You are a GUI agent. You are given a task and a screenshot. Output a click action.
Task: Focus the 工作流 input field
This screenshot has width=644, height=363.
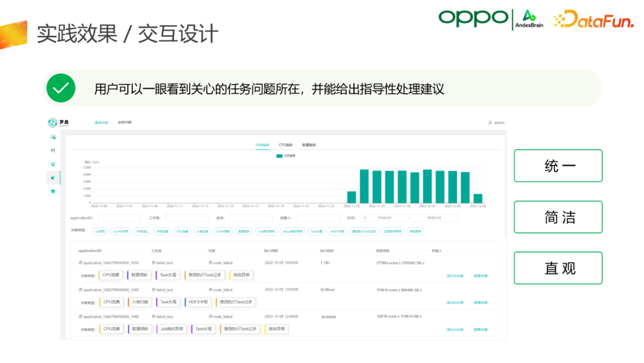(x=187, y=218)
